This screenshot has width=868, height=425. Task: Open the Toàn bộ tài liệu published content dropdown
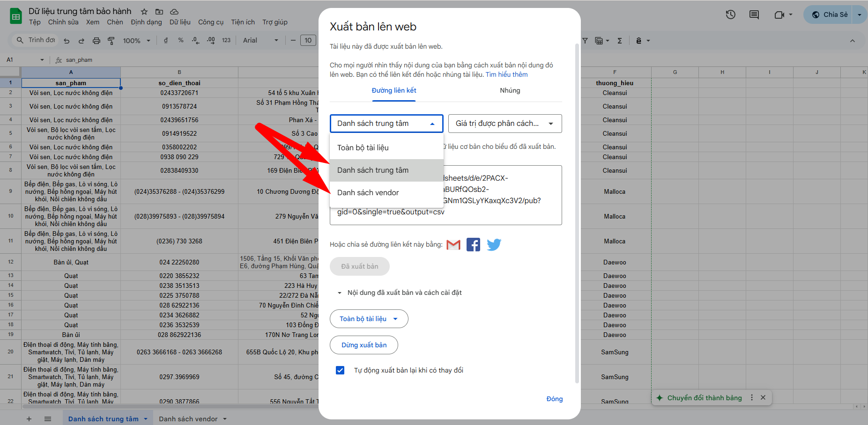369,319
